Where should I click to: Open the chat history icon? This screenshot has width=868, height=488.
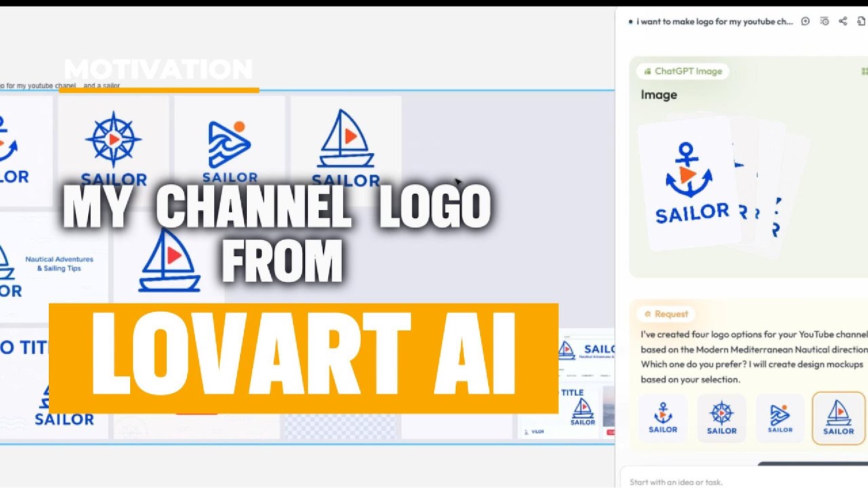pos(825,22)
